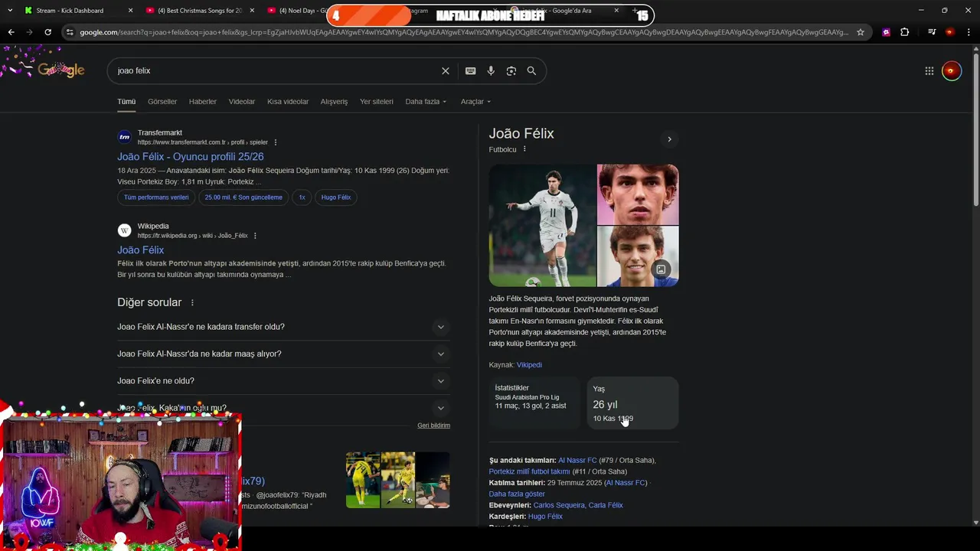The image size is (980, 551).
Task: Open the İstatistikler stats card
Action: coord(535,403)
